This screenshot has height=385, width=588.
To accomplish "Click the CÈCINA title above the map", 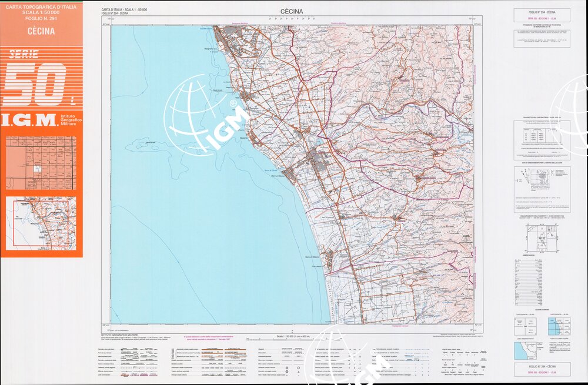I will coord(291,11).
